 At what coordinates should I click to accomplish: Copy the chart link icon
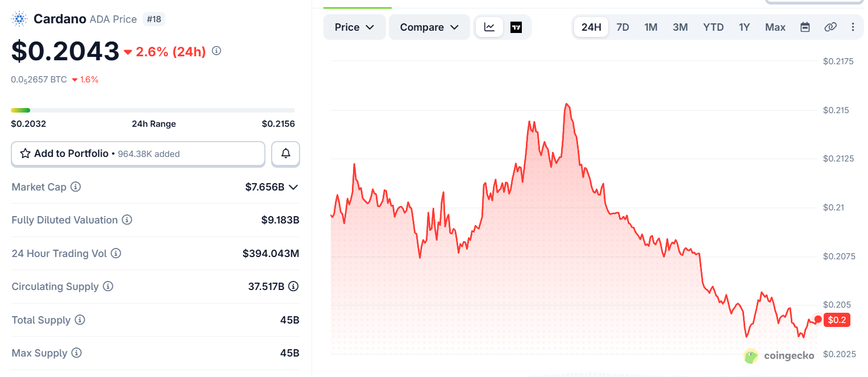[x=830, y=27]
